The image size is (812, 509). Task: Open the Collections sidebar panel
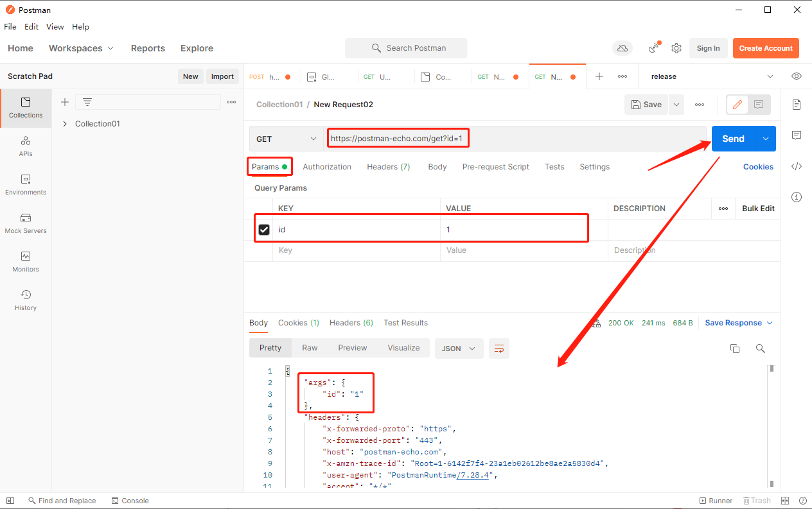pos(26,108)
